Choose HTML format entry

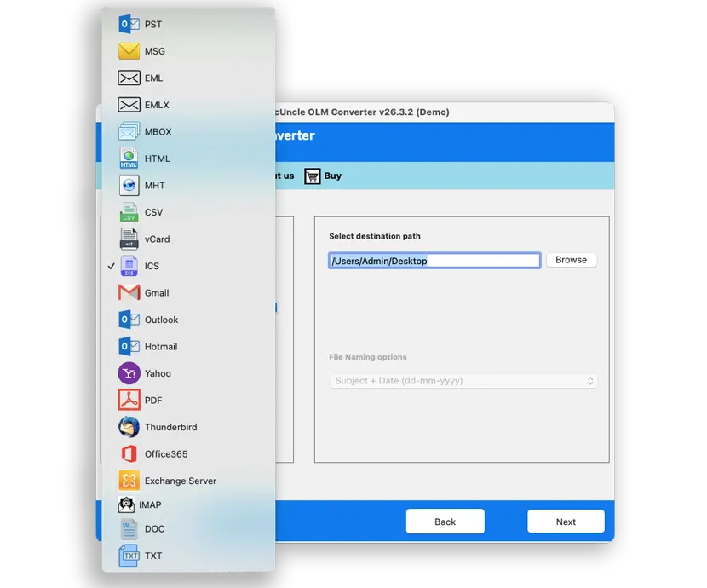[188, 159]
